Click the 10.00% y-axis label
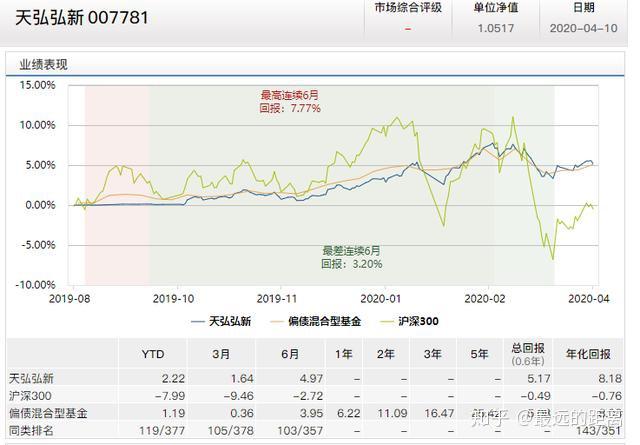The width and height of the screenshot is (640, 445). pos(38,125)
